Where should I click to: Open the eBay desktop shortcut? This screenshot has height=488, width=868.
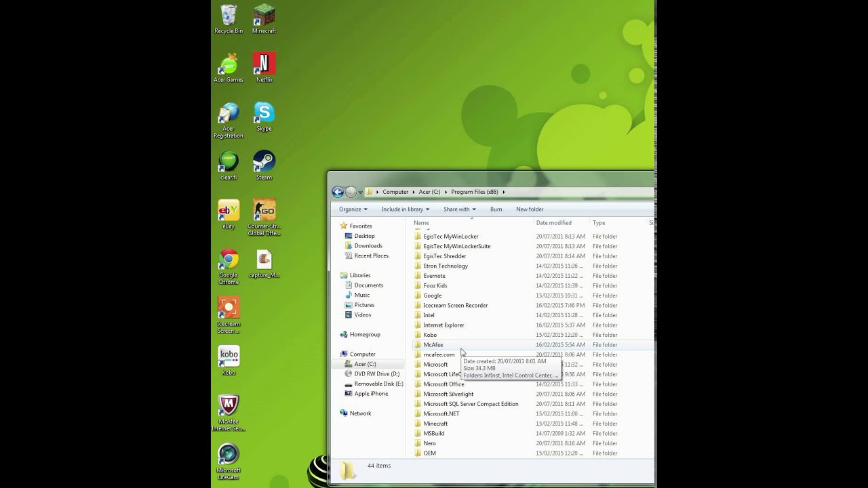click(x=229, y=214)
